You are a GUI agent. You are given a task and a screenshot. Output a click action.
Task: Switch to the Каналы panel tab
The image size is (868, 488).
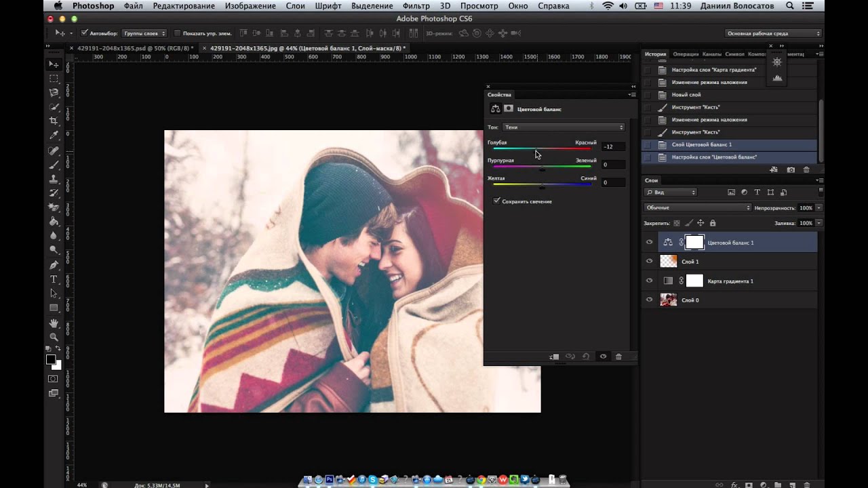(x=711, y=54)
